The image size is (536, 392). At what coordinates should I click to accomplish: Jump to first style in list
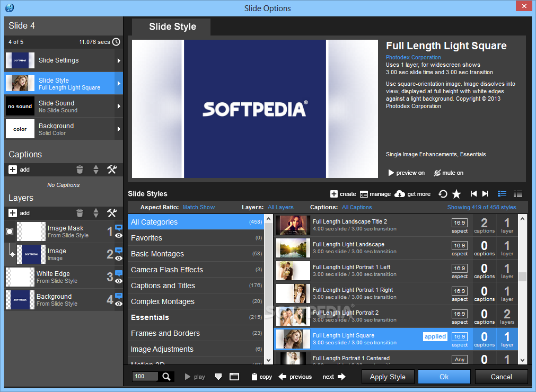pos(474,193)
